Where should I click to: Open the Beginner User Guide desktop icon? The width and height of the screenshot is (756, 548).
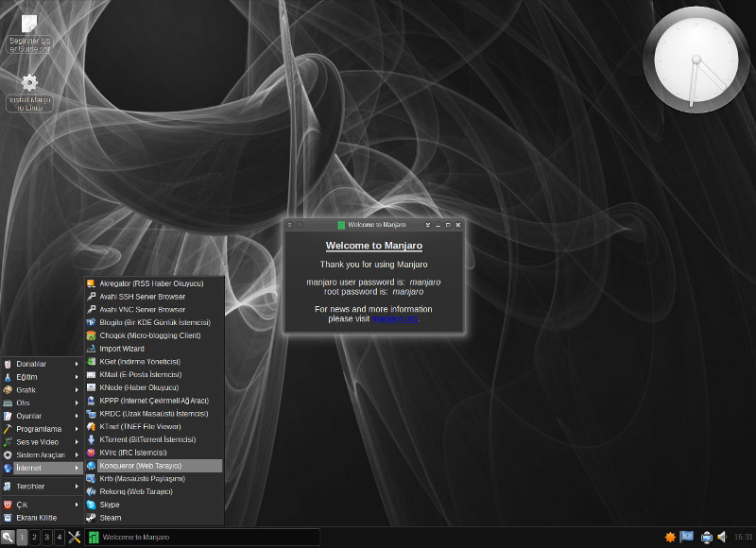[29, 31]
